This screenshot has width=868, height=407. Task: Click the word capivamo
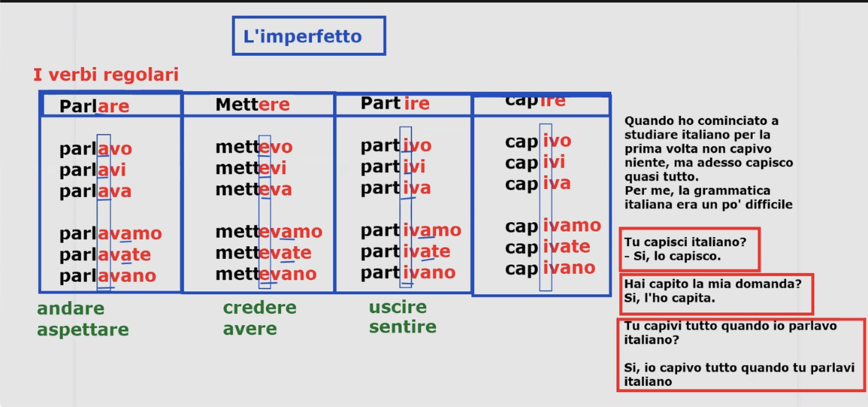pyautogui.click(x=553, y=226)
